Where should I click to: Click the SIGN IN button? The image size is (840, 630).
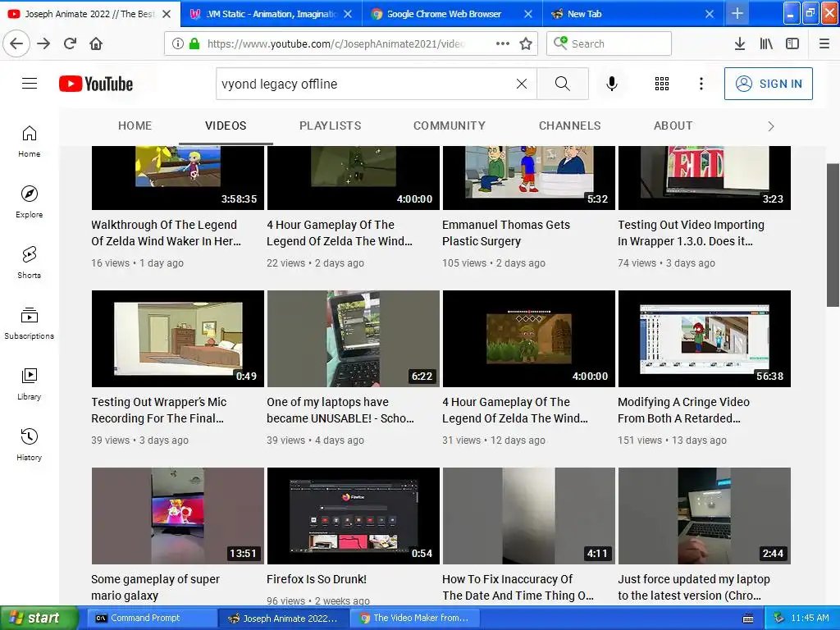click(768, 84)
